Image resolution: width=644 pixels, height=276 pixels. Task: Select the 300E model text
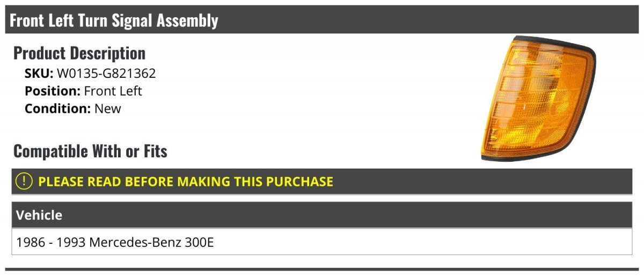(x=199, y=242)
